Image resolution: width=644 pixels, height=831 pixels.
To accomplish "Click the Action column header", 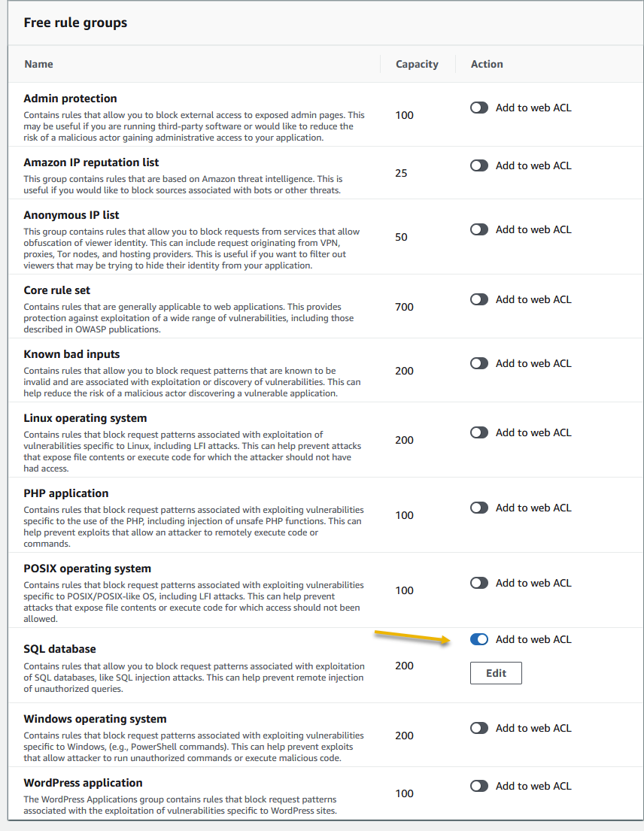I will tap(486, 64).
